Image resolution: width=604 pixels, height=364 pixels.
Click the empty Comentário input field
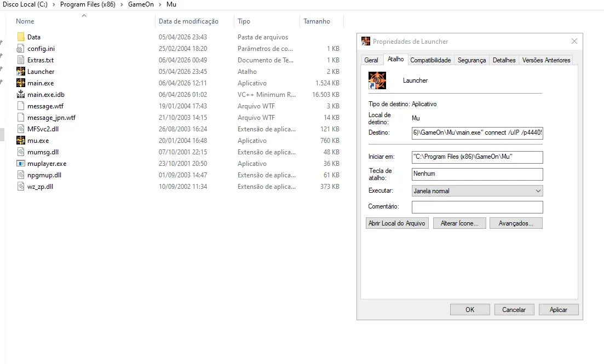point(478,207)
